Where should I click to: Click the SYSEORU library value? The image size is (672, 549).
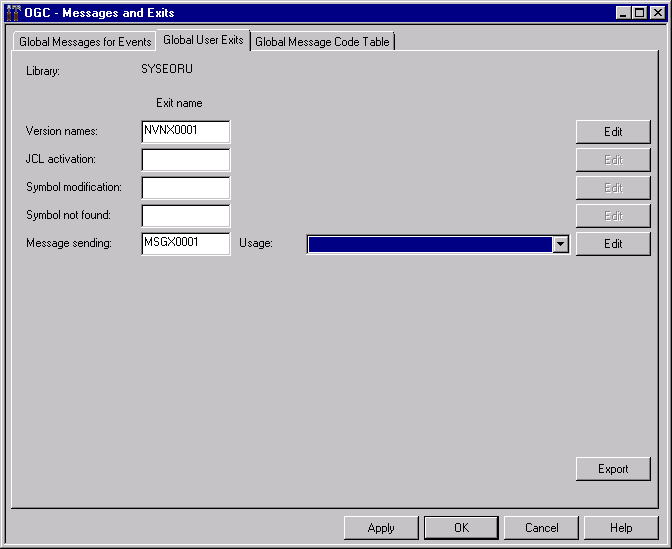[167, 69]
